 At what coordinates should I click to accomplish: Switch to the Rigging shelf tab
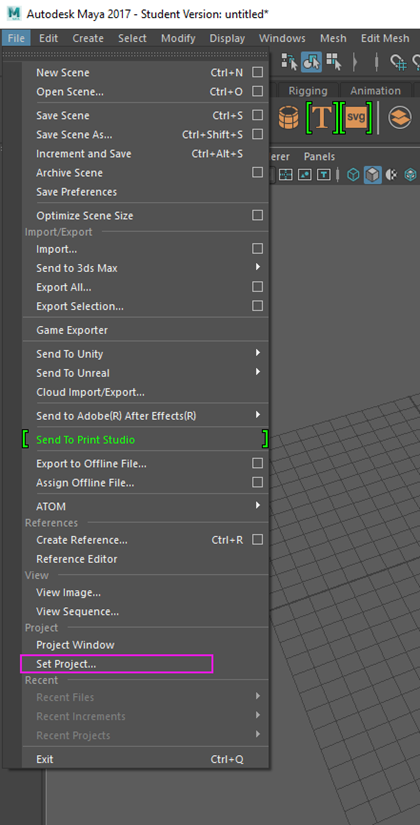(307, 90)
